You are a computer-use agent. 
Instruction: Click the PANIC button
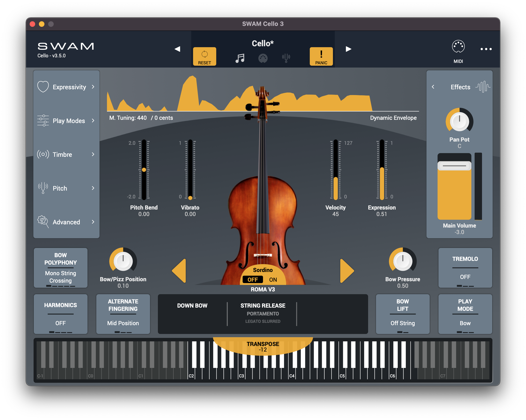coord(321,56)
